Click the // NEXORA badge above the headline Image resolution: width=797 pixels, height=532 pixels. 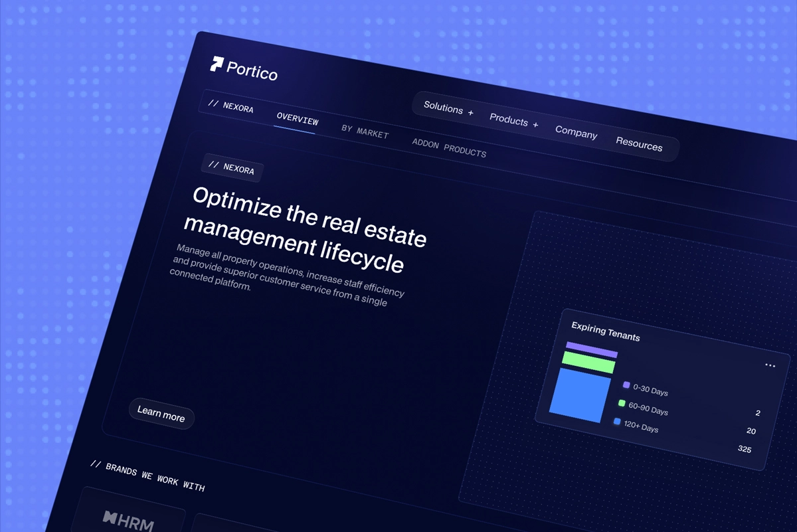(232, 167)
